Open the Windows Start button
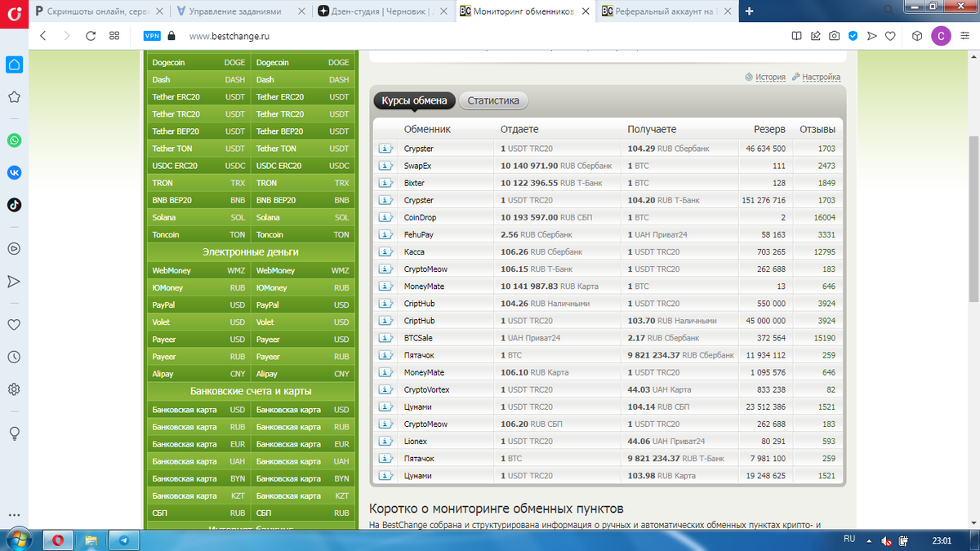Image resolution: width=980 pixels, height=551 pixels. [20, 540]
